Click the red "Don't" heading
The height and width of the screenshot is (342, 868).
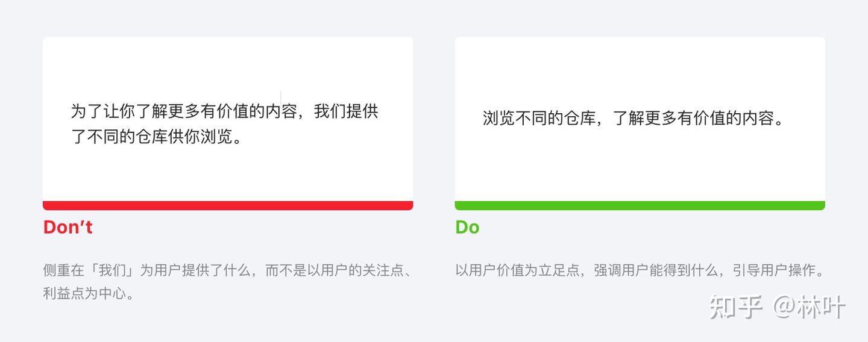tap(68, 227)
